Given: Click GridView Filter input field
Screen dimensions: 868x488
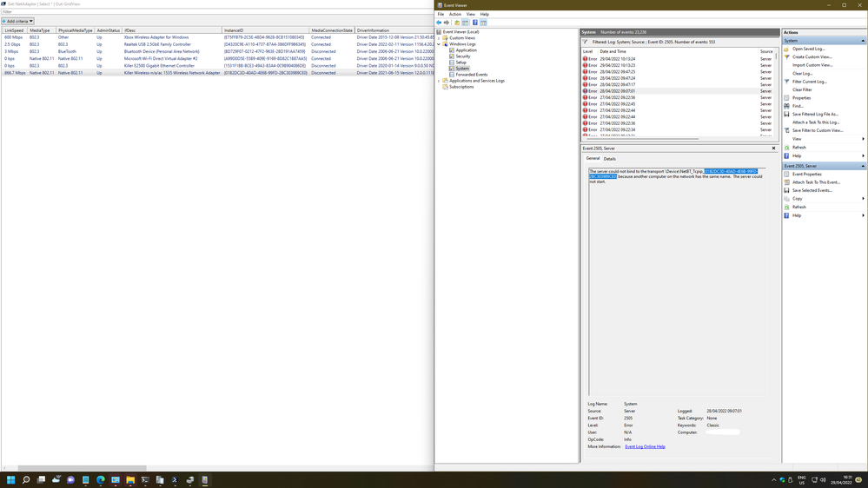Looking at the screenshot, I should 217,11.
